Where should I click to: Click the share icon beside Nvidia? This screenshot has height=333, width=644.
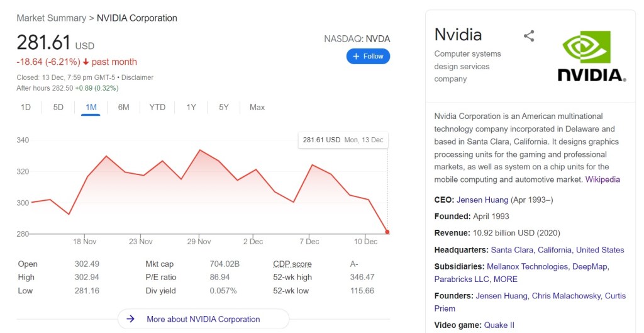click(529, 36)
